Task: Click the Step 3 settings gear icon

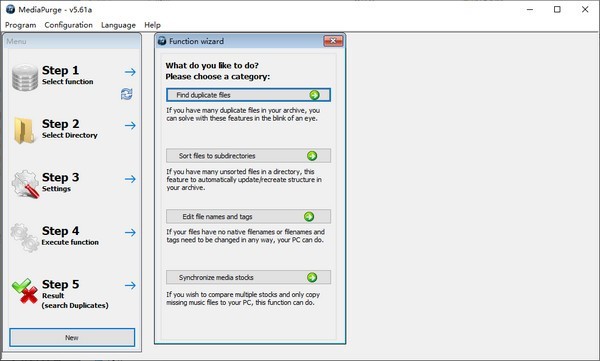Action: 25,184
